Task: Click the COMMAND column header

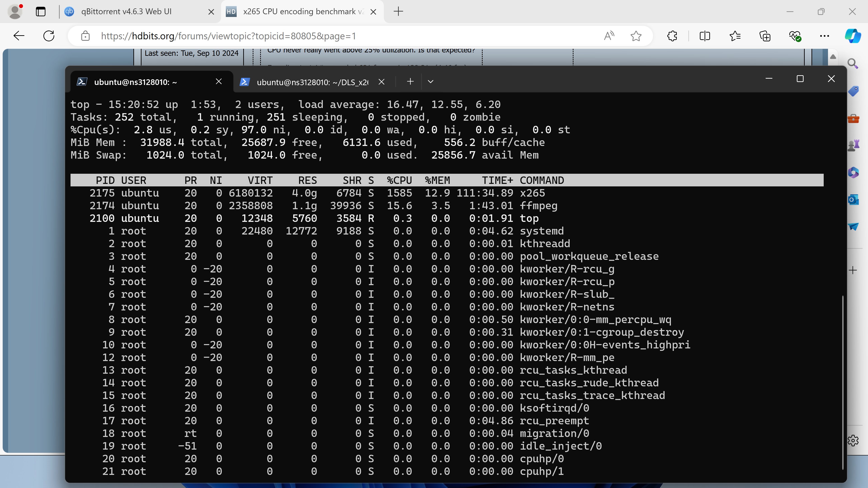Action: click(542, 180)
